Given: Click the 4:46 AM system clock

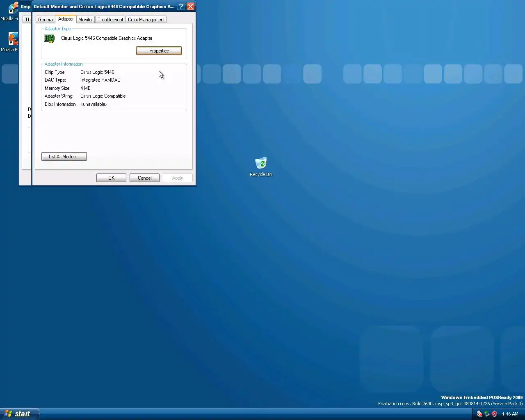Looking at the screenshot, I should coord(510,414).
